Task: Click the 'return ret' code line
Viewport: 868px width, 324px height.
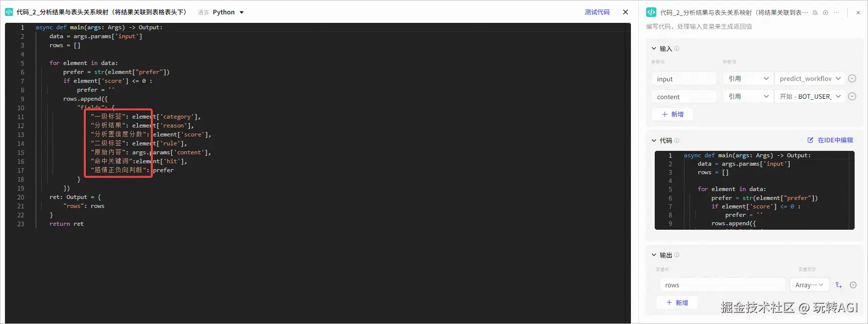Action: [66, 224]
